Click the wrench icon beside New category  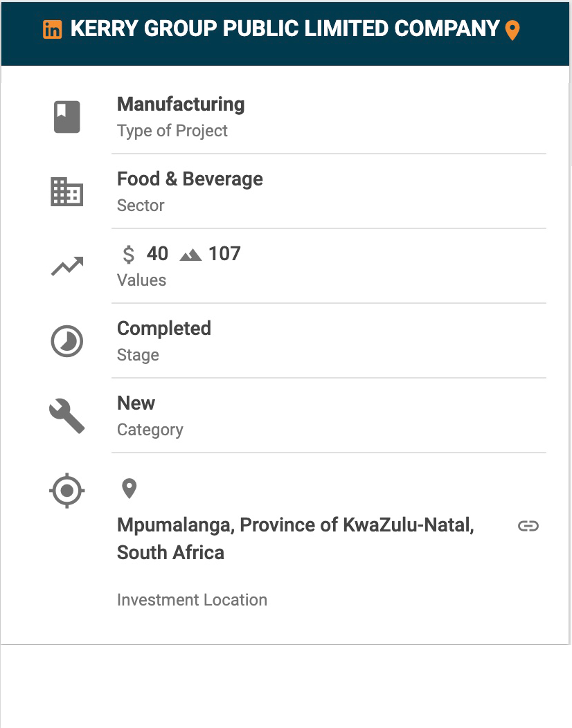pos(67,416)
